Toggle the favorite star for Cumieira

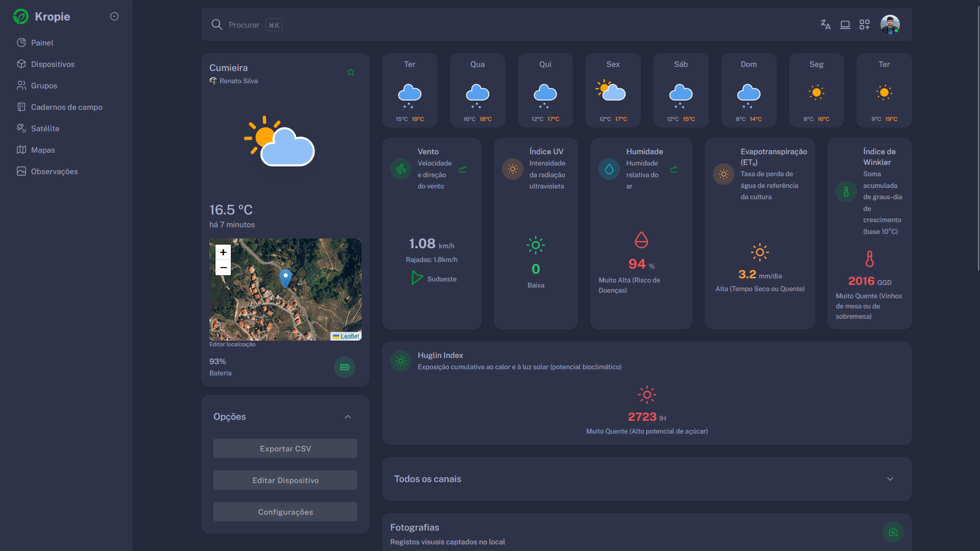pos(351,72)
